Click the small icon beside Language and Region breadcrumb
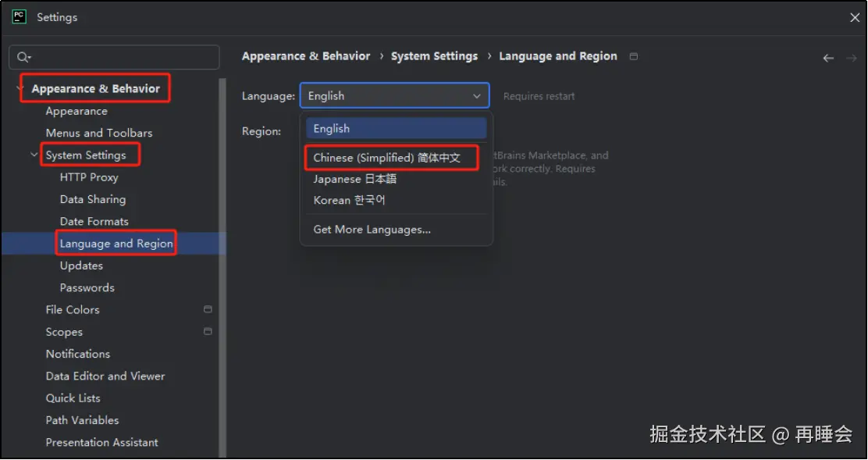Viewport: 868px width, 460px height. tap(634, 56)
